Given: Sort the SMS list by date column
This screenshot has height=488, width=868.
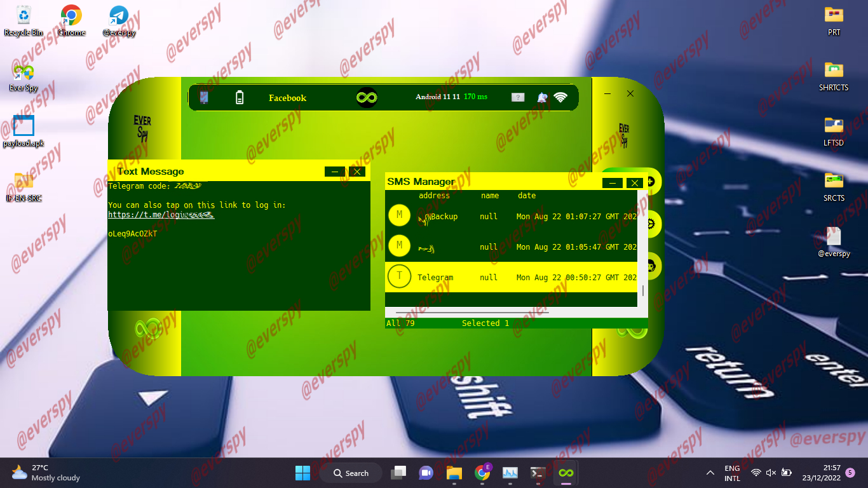Looking at the screenshot, I should pos(527,196).
